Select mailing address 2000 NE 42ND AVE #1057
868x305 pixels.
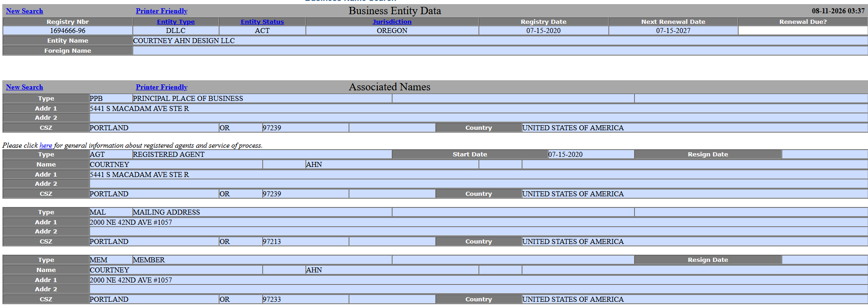(131, 222)
